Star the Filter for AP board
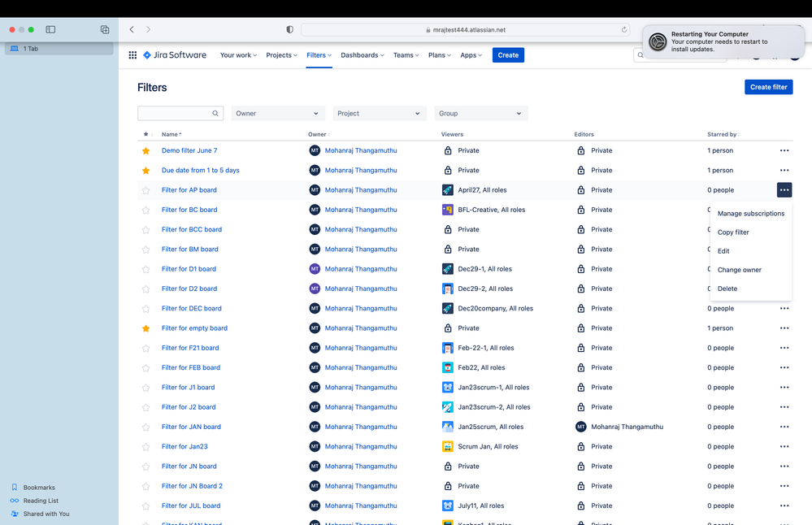Viewport: 812px width, 525px height. 145,189
